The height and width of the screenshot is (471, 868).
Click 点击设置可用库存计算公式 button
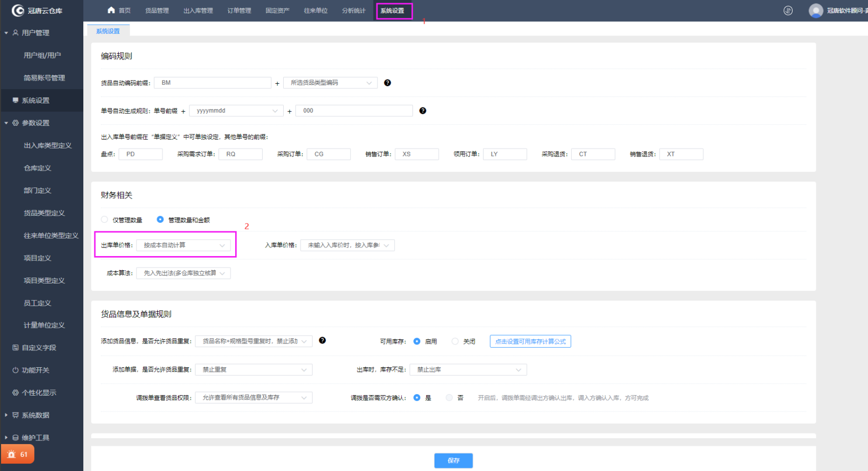[531, 341]
